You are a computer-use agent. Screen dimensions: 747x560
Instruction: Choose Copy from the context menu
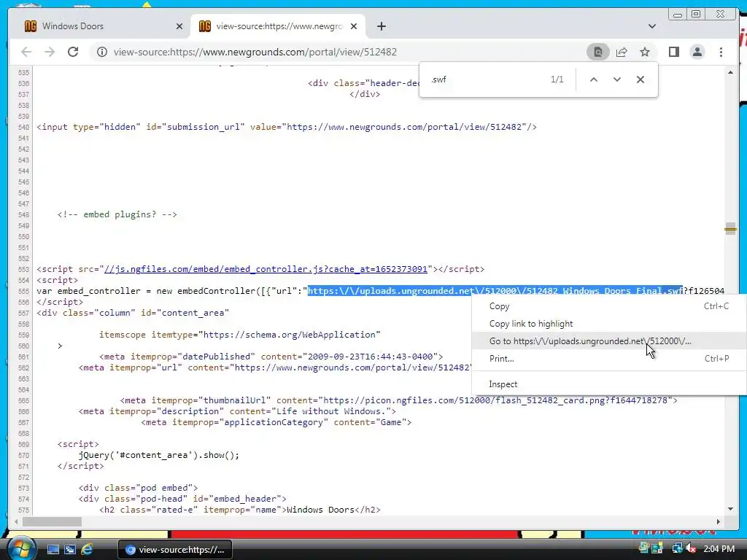[x=609, y=306]
